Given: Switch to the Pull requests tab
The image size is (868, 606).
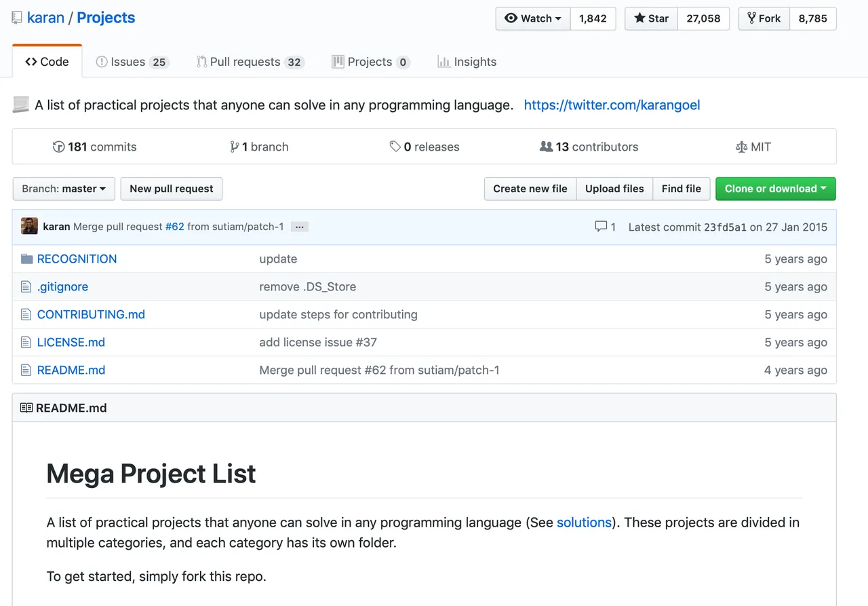Looking at the screenshot, I should 250,62.
